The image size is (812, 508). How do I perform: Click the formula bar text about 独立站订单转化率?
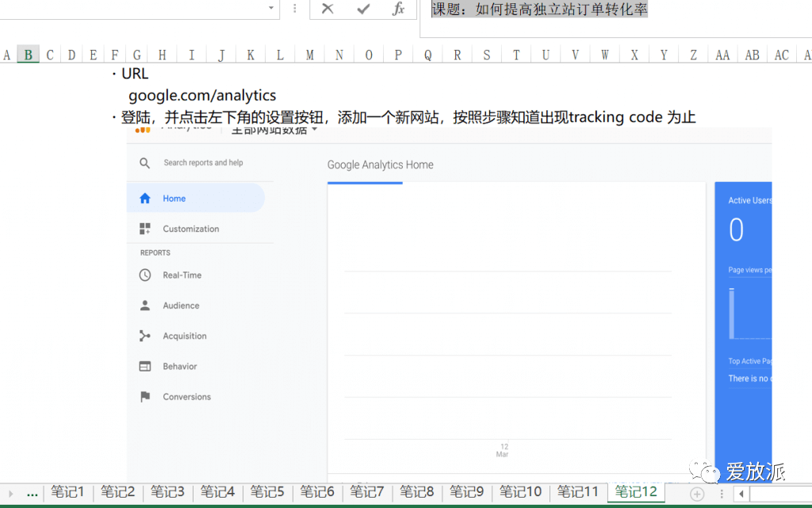(x=539, y=9)
